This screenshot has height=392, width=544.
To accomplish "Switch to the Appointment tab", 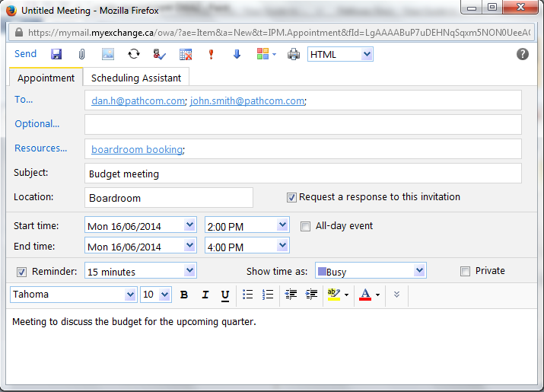I will point(46,78).
